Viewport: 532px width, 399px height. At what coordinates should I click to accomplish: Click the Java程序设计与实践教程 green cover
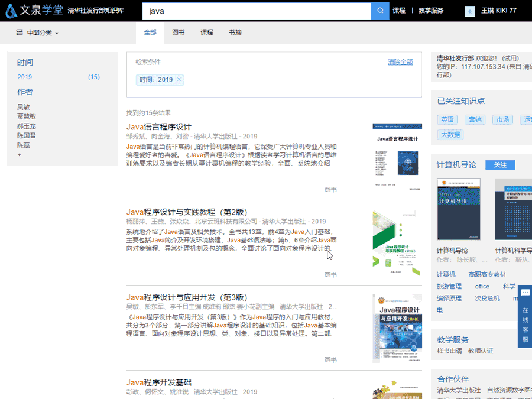[x=396, y=243]
